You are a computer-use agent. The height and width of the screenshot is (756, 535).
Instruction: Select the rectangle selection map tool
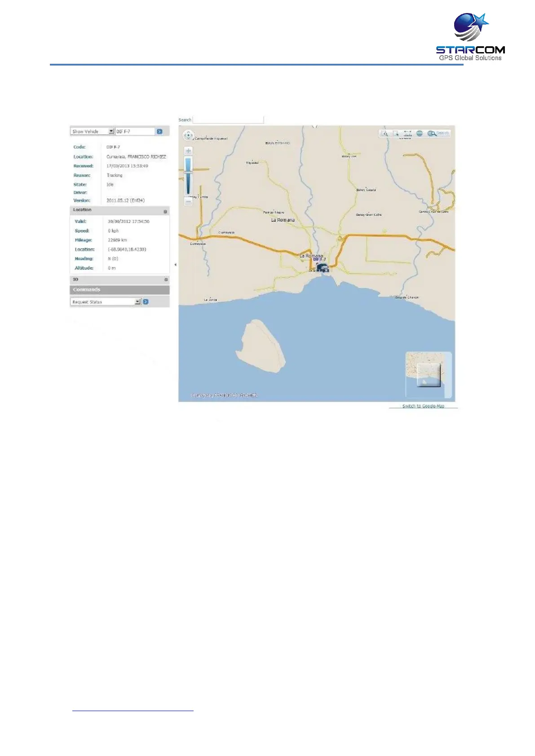tap(396, 133)
